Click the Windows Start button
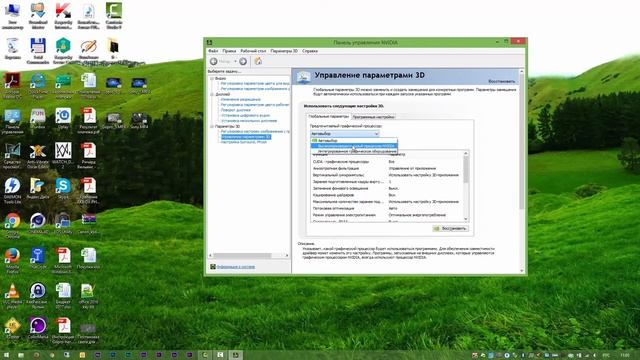 click(6, 355)
